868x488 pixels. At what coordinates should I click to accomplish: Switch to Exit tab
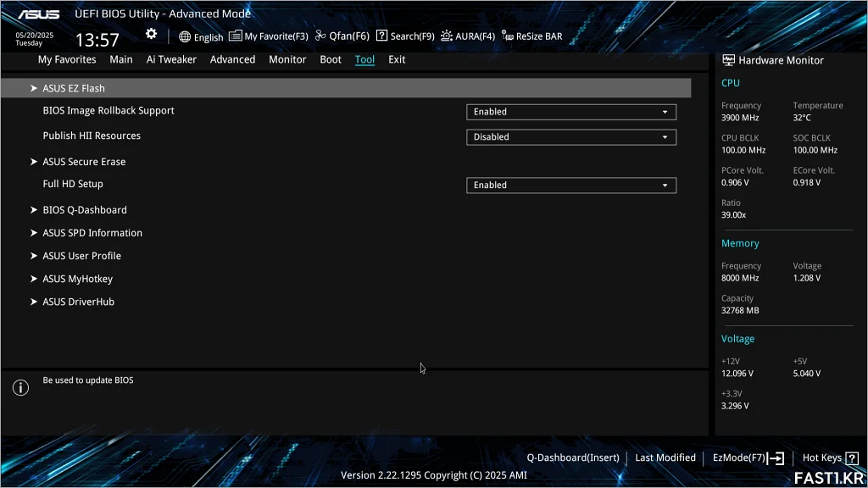[x=397, y=59]
